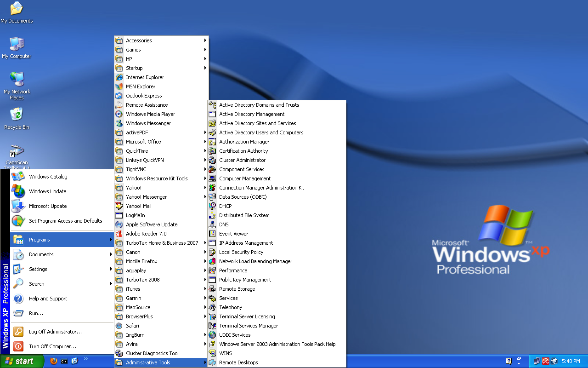The image size is (588, 368).
Task: Click the Microsoft Update icon
Action: point(18,206)
